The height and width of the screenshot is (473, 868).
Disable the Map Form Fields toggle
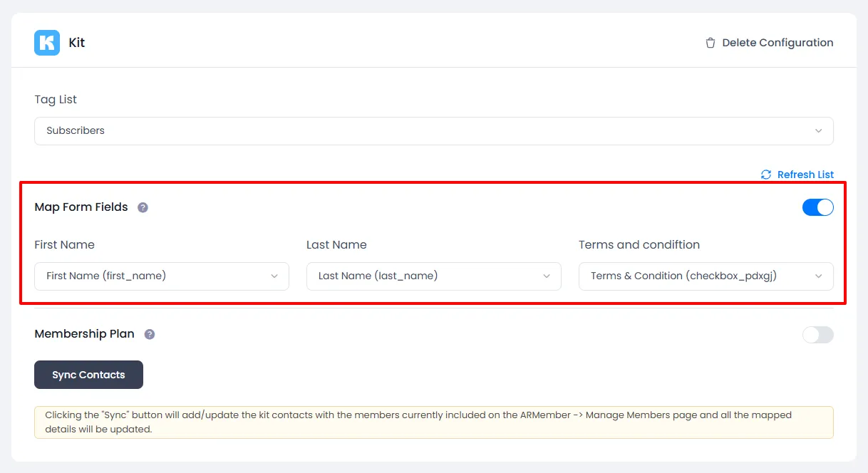pyautogui.click(x=817, y=207)
